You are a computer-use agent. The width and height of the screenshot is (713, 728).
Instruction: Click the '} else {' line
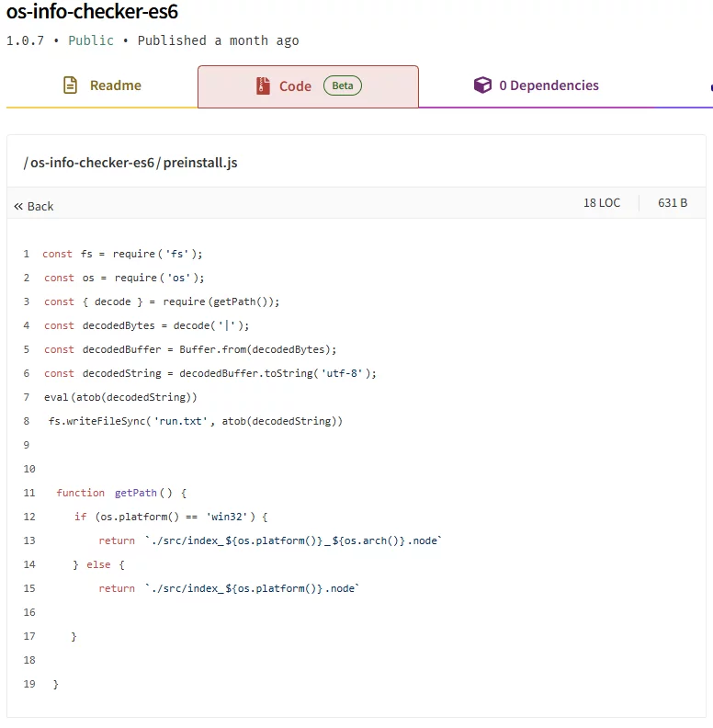[99, 564]
